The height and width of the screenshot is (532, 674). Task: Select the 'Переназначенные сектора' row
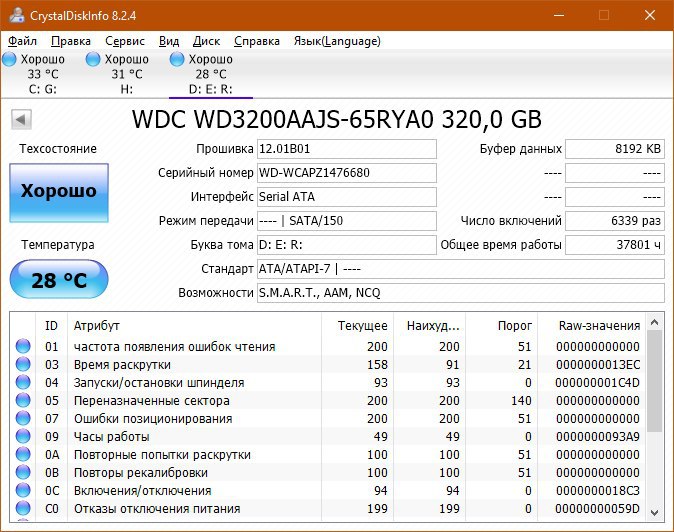point(328,401)
